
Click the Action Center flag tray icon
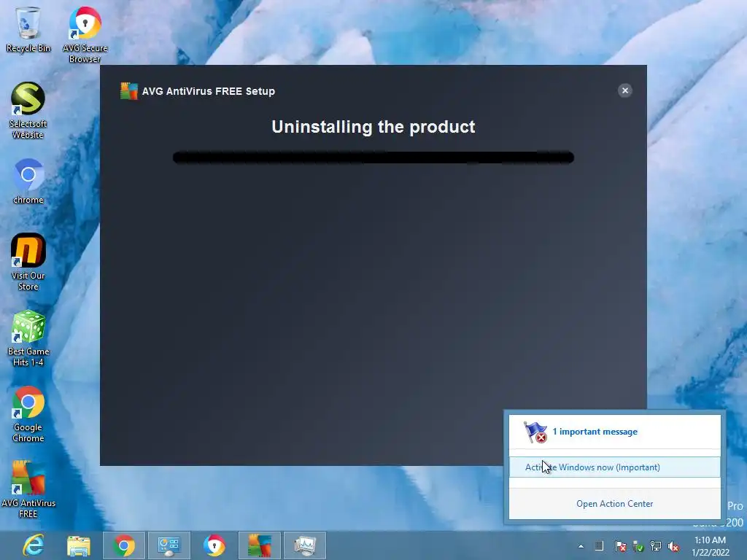coord(620,546)
